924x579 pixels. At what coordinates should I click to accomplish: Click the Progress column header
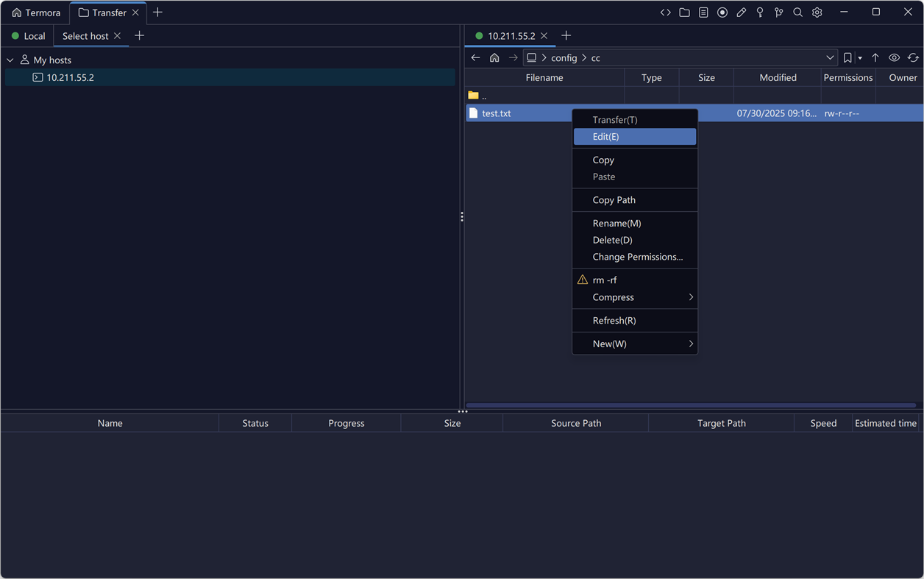(x=346, y=423)
